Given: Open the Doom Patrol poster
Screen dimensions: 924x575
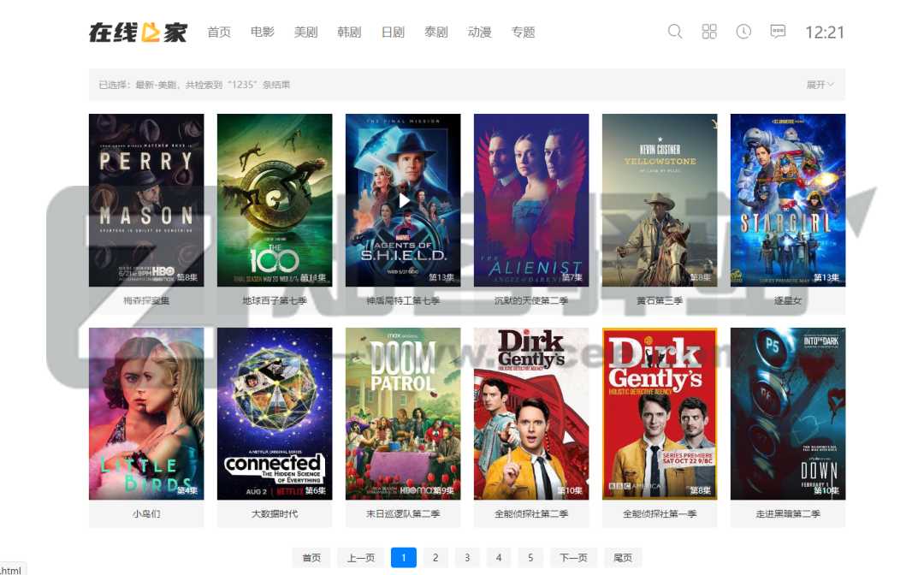Looking at the screenshot, I should click(403, 413).
